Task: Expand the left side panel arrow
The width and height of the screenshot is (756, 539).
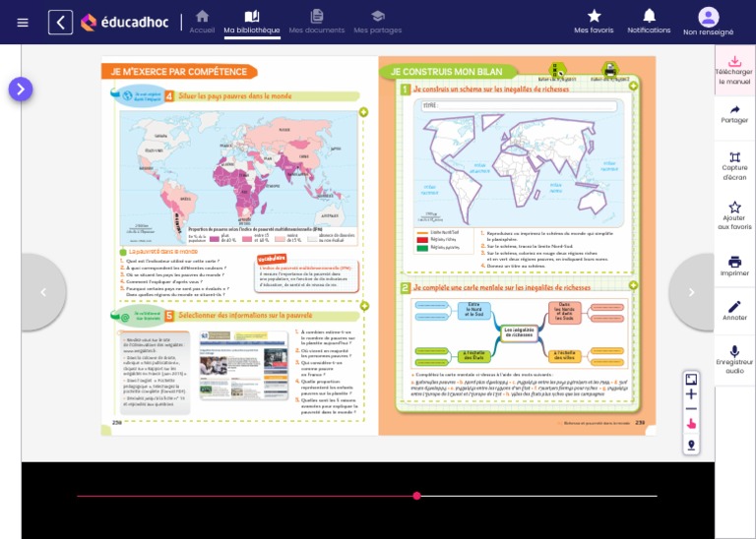Action: [21, 90]
